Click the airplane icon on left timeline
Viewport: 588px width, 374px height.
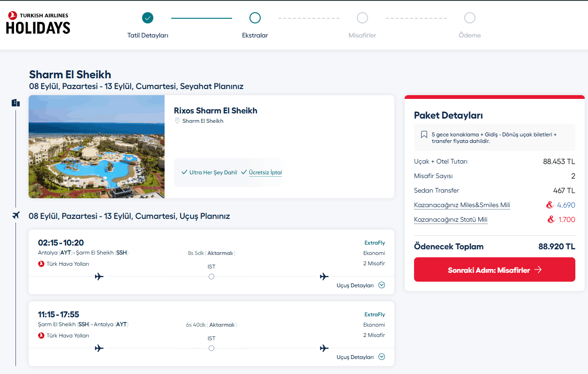point(15,216)
